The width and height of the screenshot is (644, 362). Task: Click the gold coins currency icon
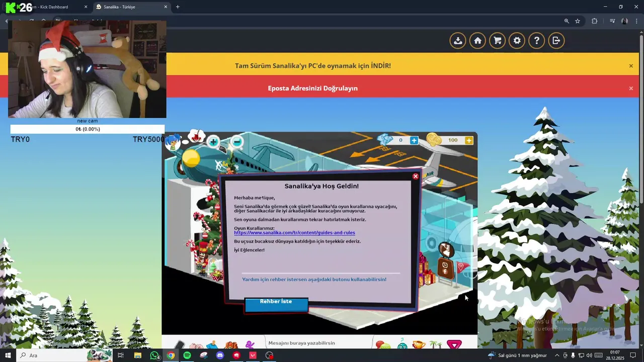coord(434,139)
